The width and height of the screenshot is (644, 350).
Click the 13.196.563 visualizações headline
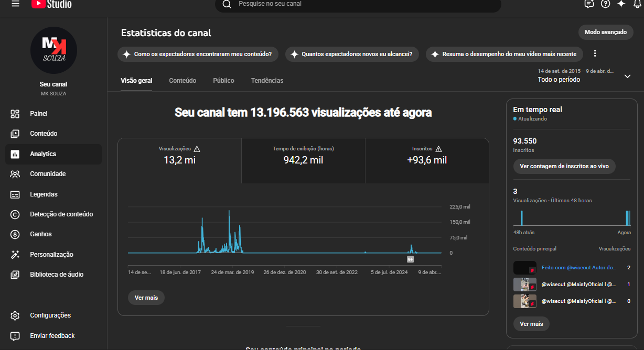[x=303, y=113]
